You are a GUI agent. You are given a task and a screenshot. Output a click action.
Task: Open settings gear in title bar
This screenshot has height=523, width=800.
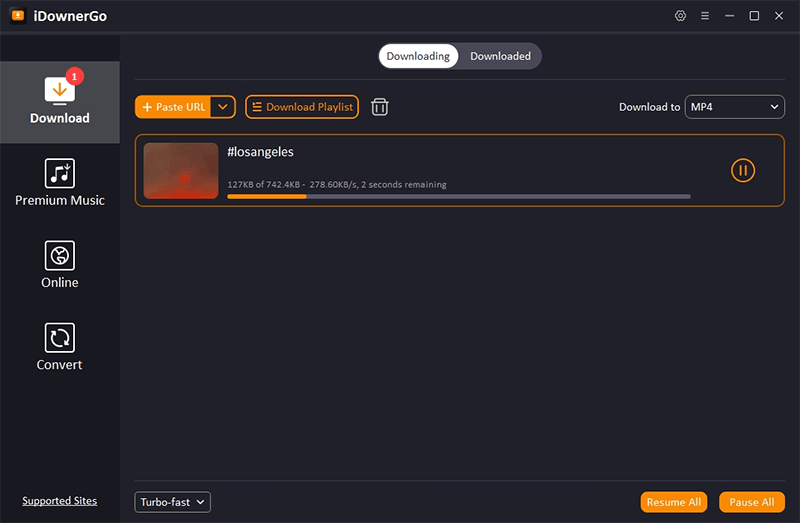tap(681, 16)
